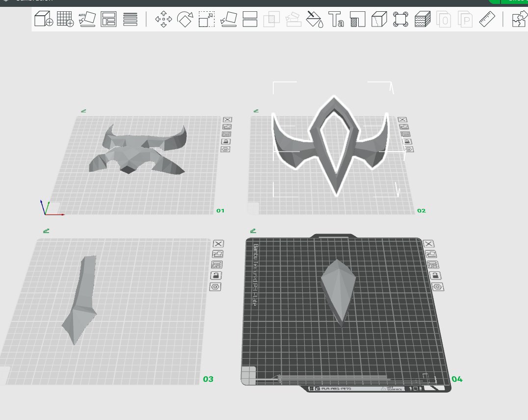Select the Rotate tool
The image size is (528, 420).
[x=185, y=19]
